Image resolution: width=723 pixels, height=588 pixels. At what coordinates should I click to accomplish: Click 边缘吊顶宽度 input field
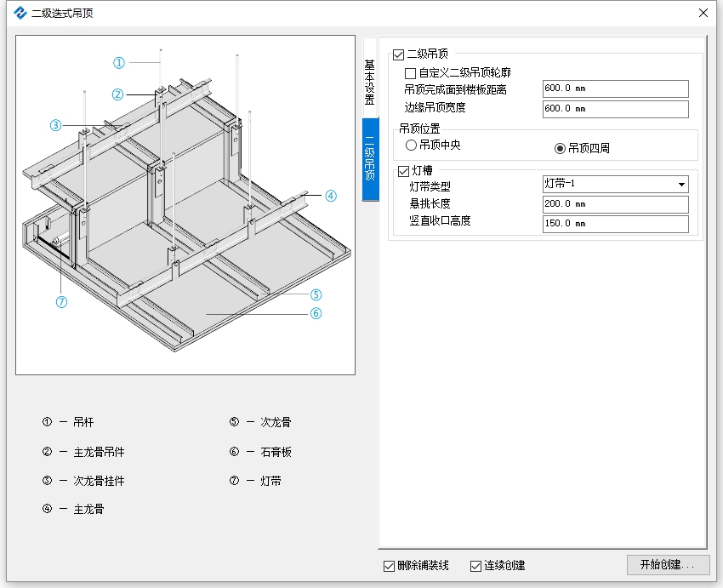tap(616, 109)
